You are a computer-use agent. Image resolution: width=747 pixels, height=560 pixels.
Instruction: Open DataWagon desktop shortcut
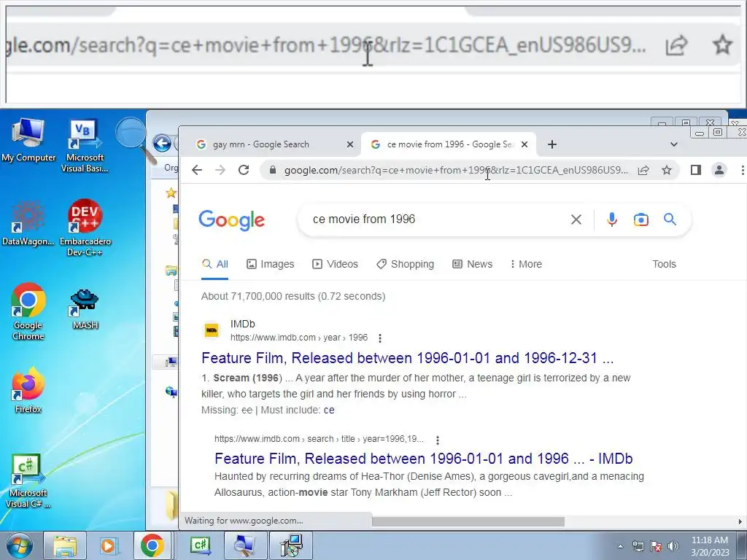click(28, 223)
